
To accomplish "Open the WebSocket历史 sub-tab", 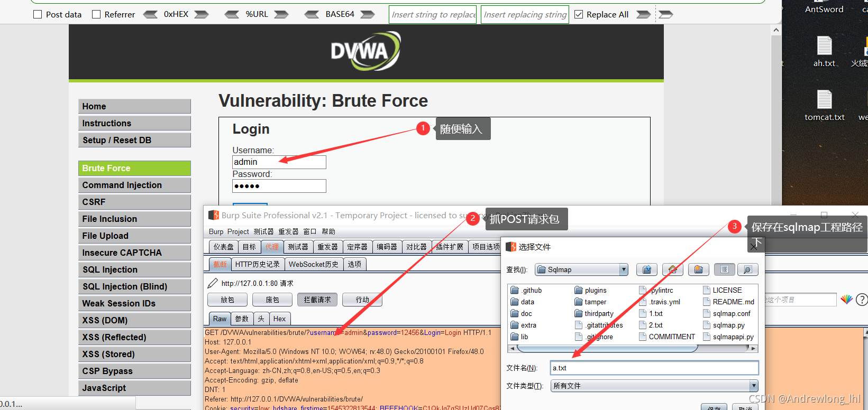I will point(314,264).
